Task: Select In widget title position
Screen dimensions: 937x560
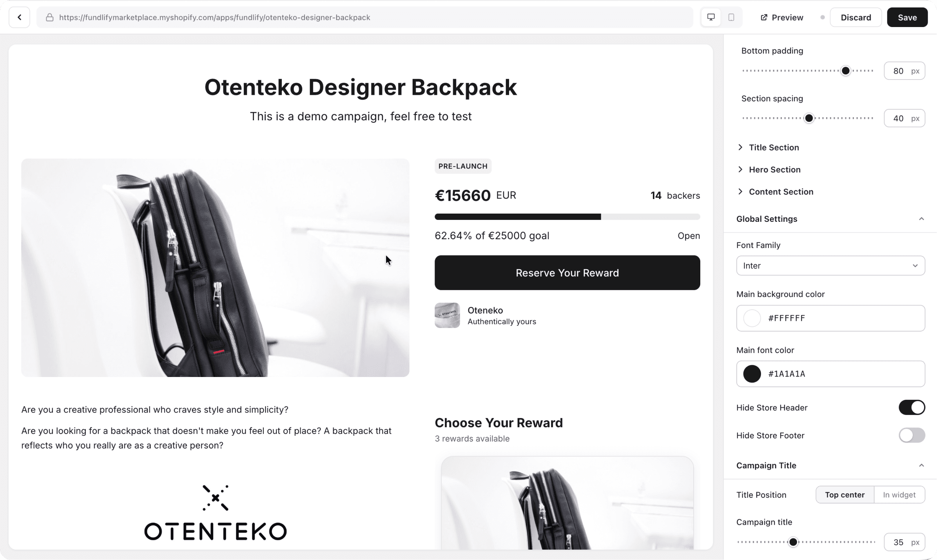Action: pyautogui.click(x=899, y=495)
